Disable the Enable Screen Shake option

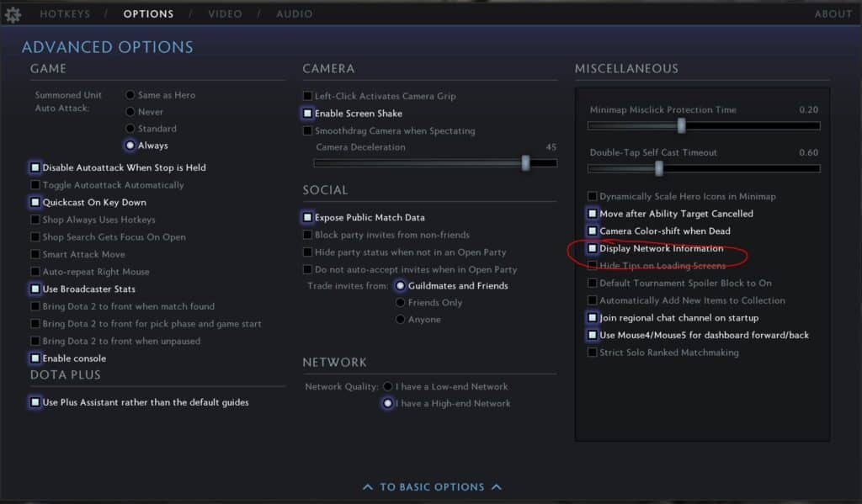point(308,113)
